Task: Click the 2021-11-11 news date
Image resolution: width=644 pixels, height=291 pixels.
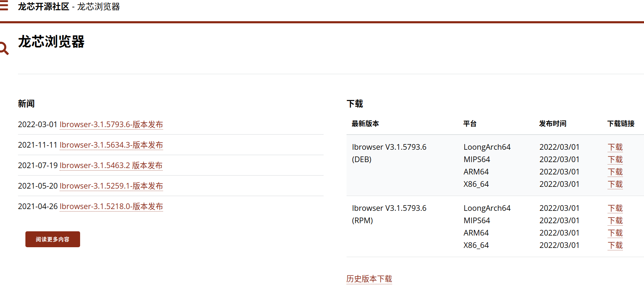Action: (38, 145)
